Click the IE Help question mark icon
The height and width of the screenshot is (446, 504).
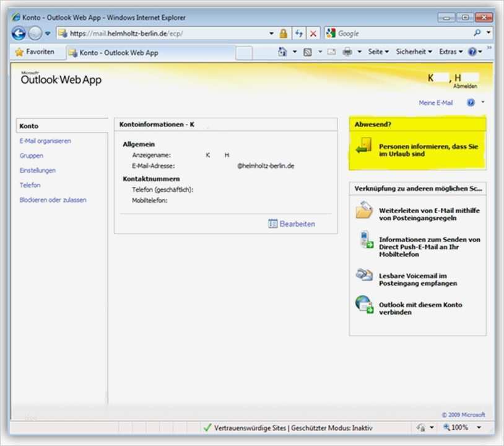pyautogui.click(x=472, y=52)
